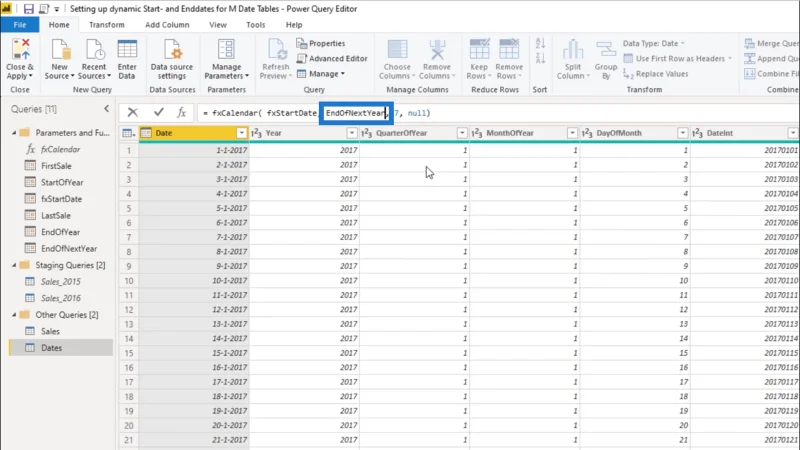Collapse the Staging Queries folder
Image resolution: width=800 pixels, height=450 pixels.
[14, 265]
